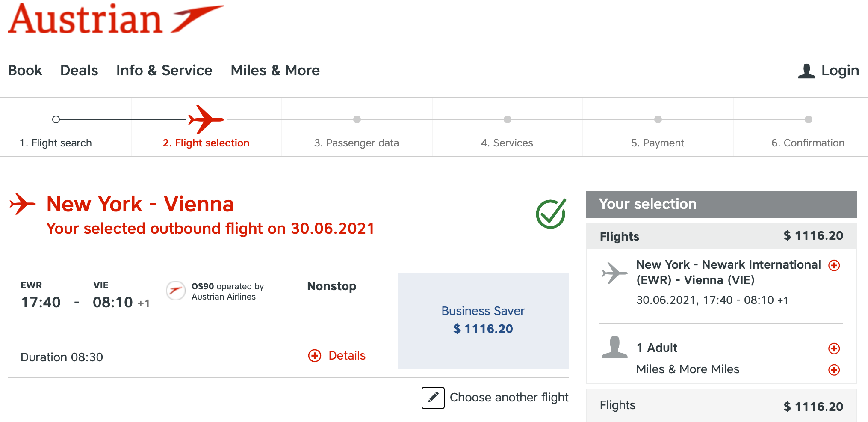This screenshot has width=868, height=422.
Task: Click the Austrian Airlines logo
Action: pos(115,19)
